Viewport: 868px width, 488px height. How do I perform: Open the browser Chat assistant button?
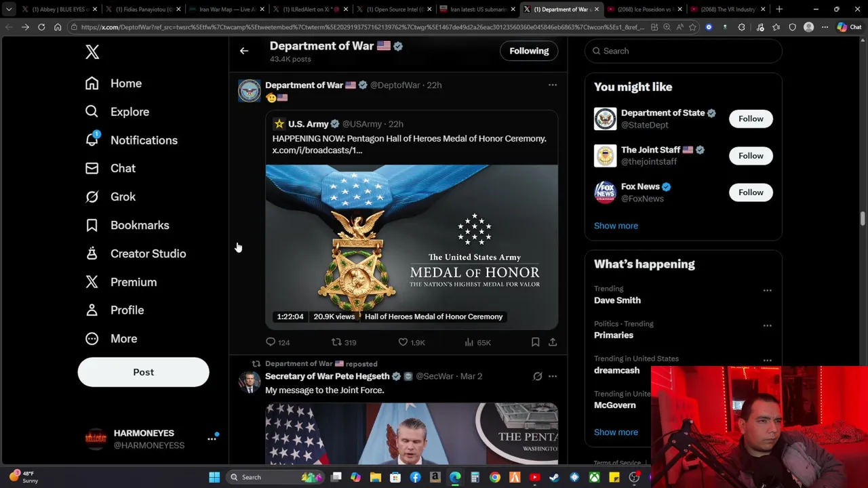849,27
